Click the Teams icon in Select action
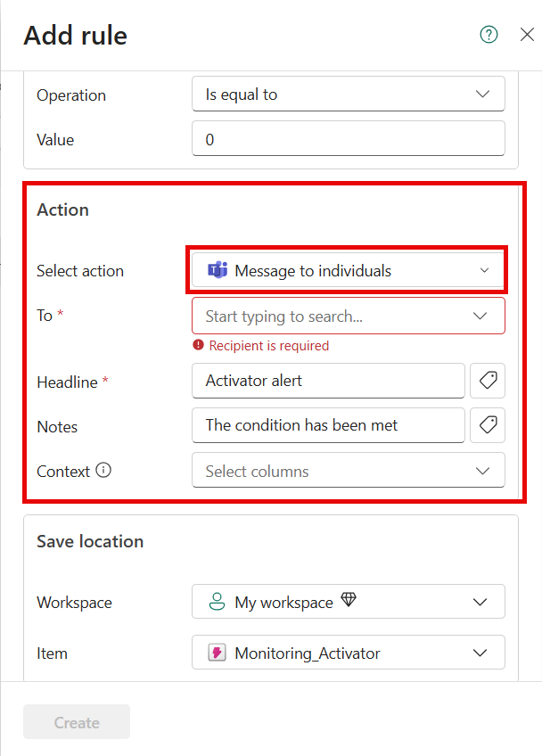Image resolution: width=542 pixels, height=756 pixels. (x=217, y=270)
